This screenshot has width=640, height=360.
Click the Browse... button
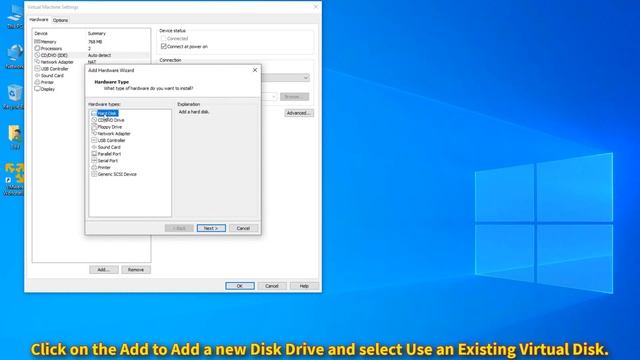coord(294,97)
